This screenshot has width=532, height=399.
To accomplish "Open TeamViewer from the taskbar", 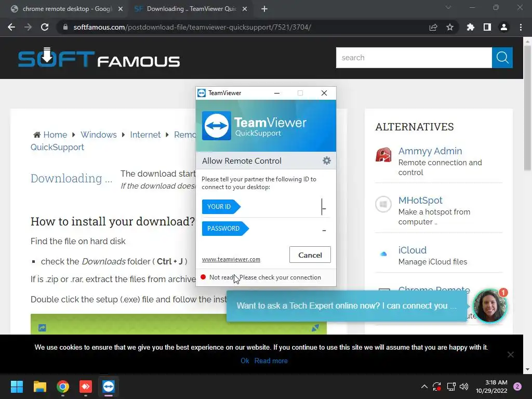I will click(109, 387).
